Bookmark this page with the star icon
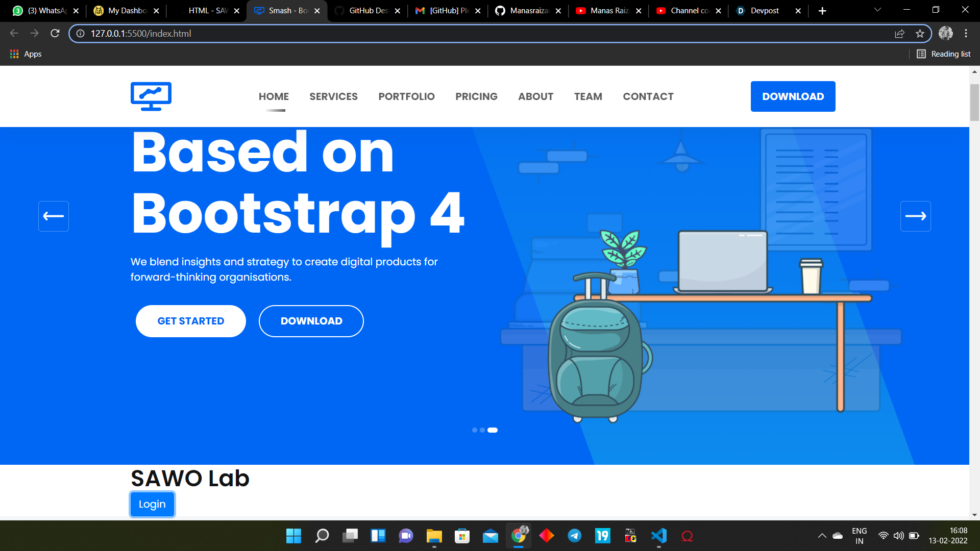The height and width of the screenshot is (551, 980). pyautogui.click(x=920, y=33)
